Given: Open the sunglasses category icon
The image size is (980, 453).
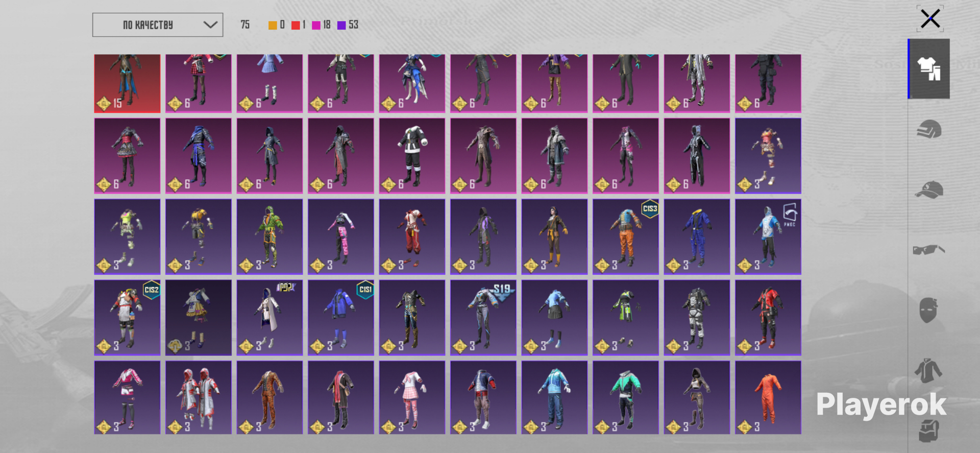Looking at the screenshot, I should [928, 250].
